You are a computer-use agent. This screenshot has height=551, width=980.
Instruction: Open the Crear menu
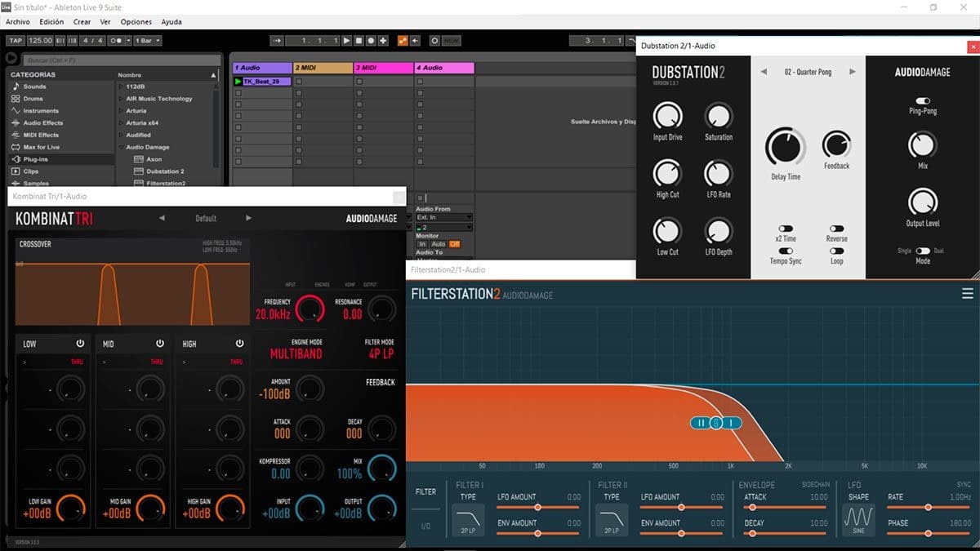(x=82, y=22)
